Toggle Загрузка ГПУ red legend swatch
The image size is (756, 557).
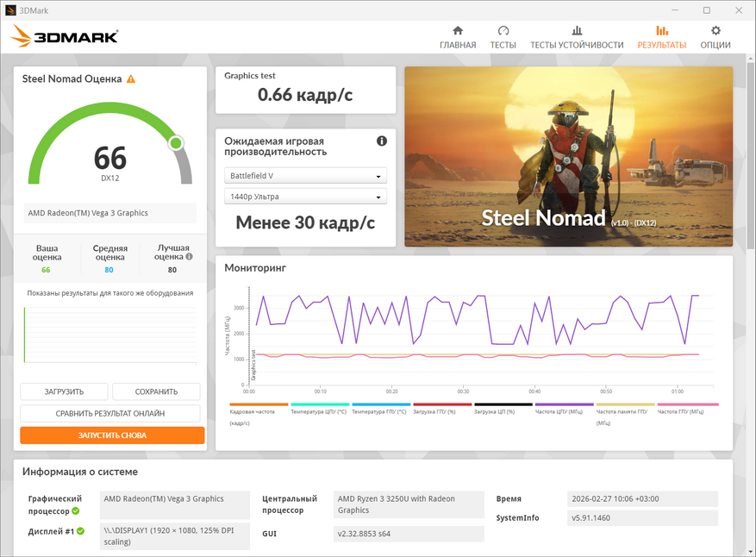(x=442, y=404)
